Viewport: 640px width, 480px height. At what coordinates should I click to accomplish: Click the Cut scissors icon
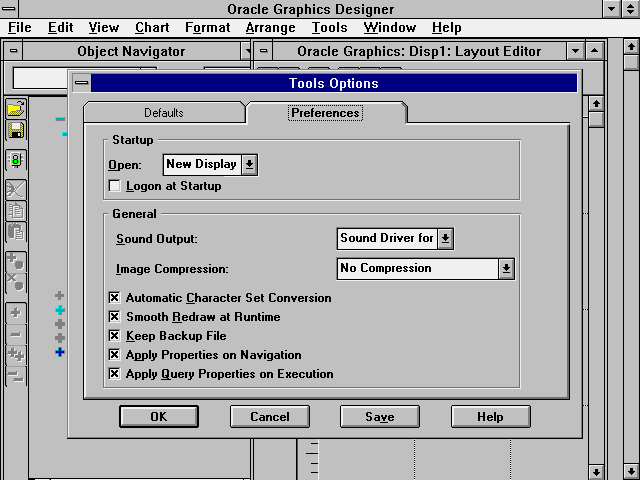[x=15, y=189]
